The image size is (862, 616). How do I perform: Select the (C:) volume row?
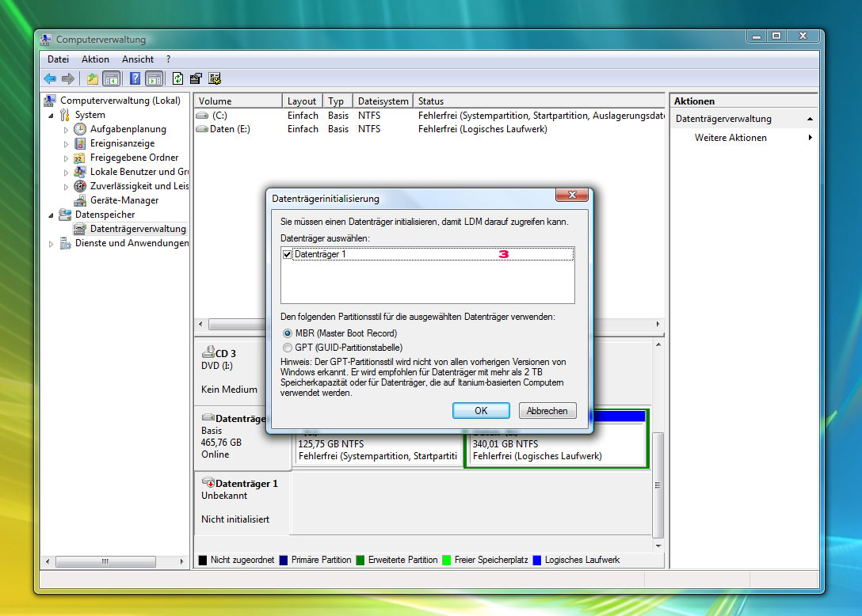[x=429, y=116]
